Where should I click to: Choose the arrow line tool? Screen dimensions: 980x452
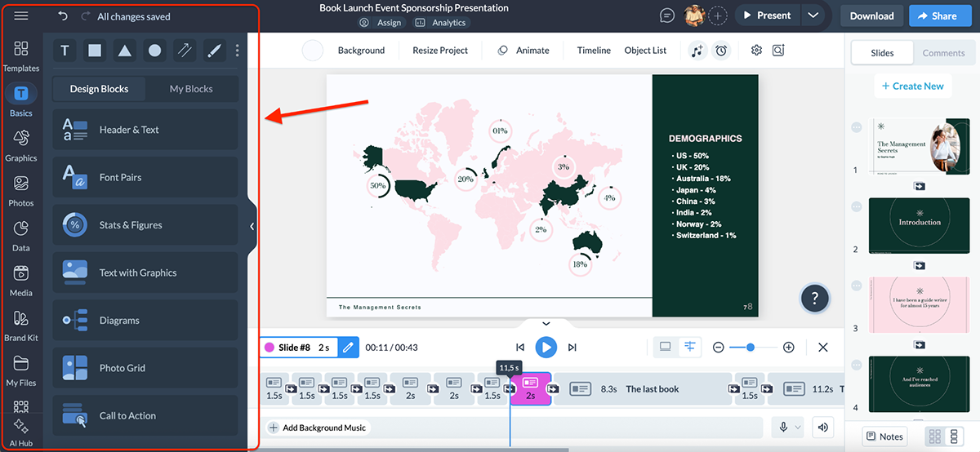click(185, 51)
